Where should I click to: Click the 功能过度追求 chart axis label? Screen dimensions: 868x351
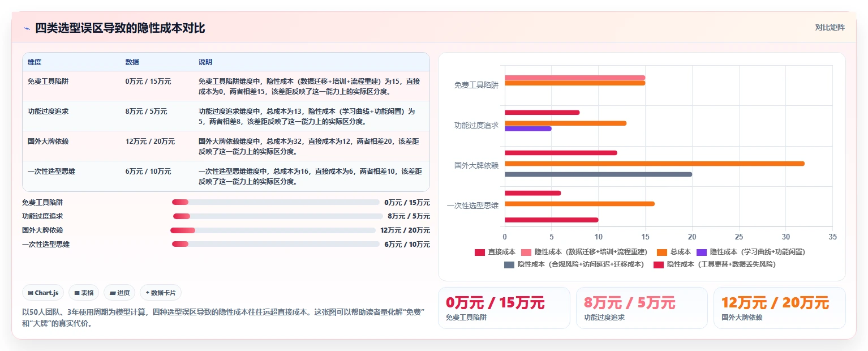click(476, 125)
